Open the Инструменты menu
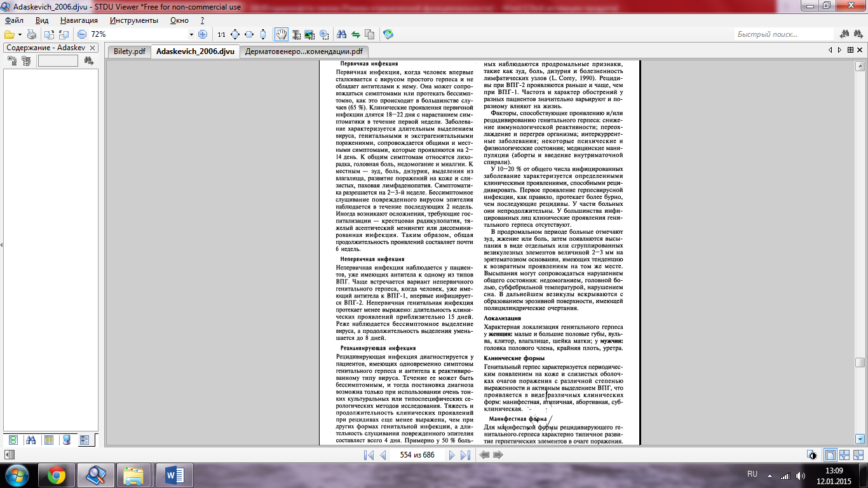The height and width of the screenshot is (488, 868). pos(133,20)
